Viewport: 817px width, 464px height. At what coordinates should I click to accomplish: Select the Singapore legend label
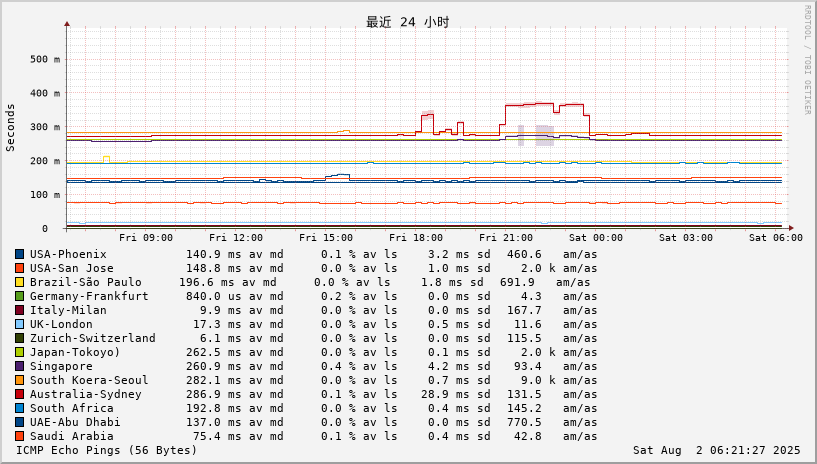(61, 367)
